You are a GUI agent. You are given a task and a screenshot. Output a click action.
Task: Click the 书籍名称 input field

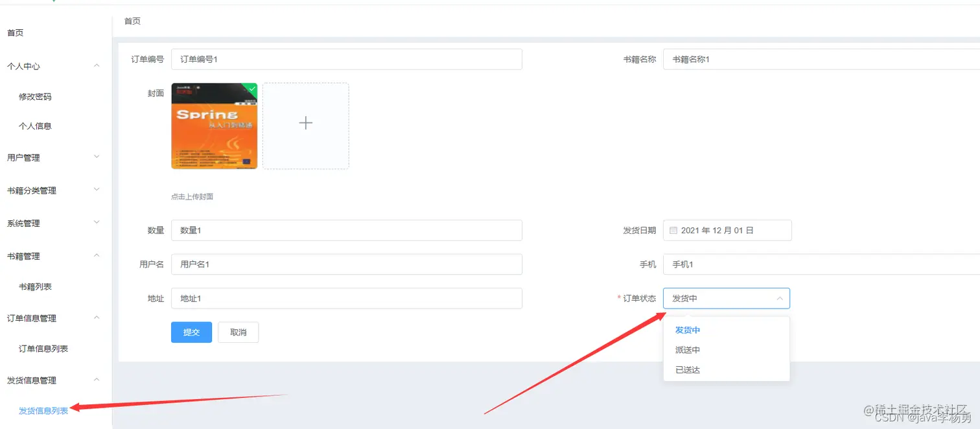[x=821, y=59]
